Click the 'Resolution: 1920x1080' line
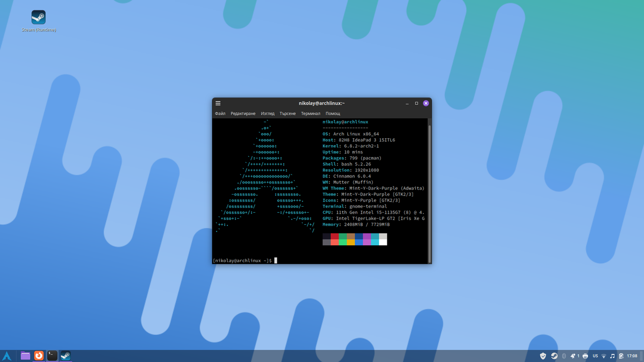 tap(351, 170)
